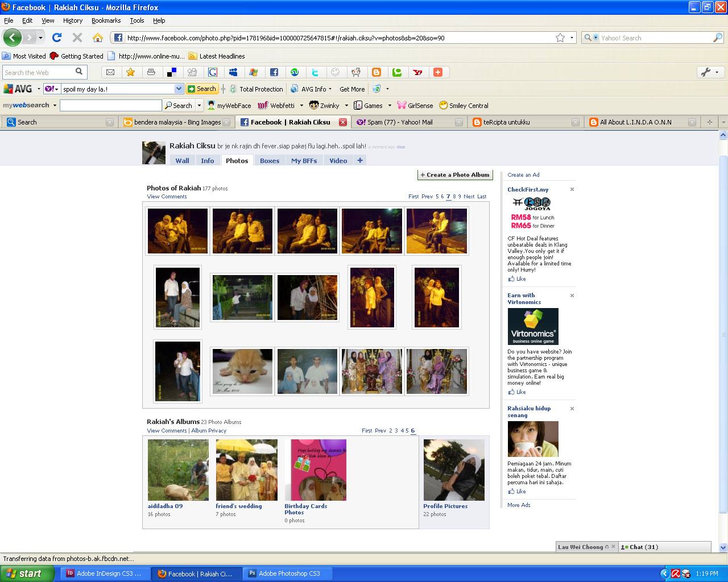Expand the mywebsearch logo dropdown arrow

point(55,106)
